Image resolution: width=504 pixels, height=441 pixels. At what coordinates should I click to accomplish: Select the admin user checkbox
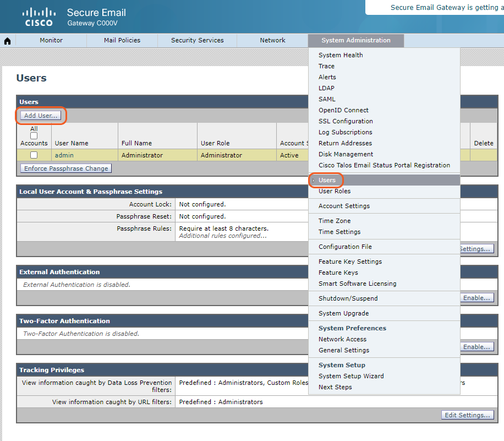(34, 155)
